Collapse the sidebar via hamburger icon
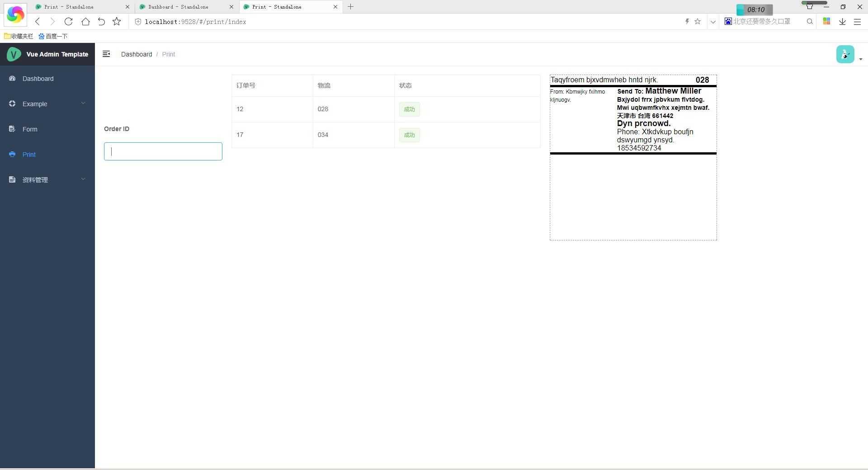This screenshot has height=470, width=868. [106, 54]
